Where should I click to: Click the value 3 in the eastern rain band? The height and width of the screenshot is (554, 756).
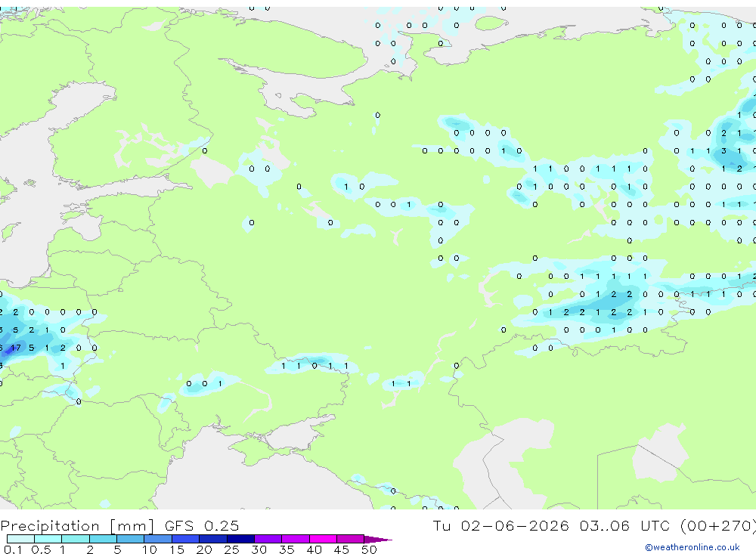pos(723,151)
